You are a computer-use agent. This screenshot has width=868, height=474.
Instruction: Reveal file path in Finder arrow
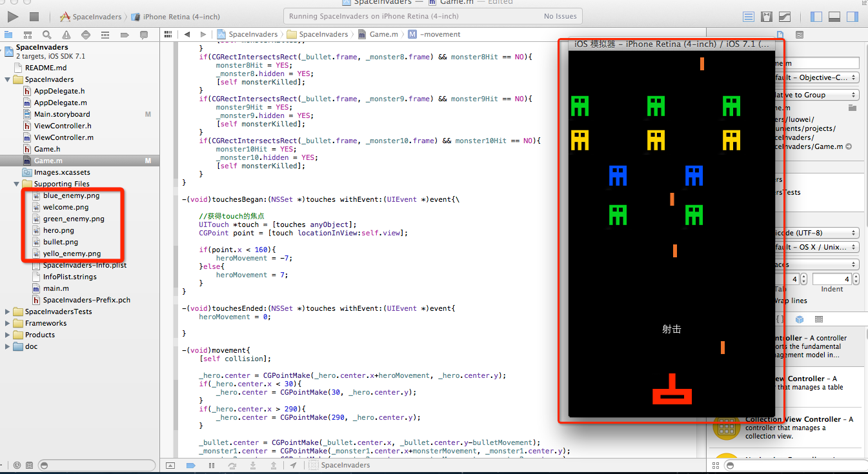849,146
